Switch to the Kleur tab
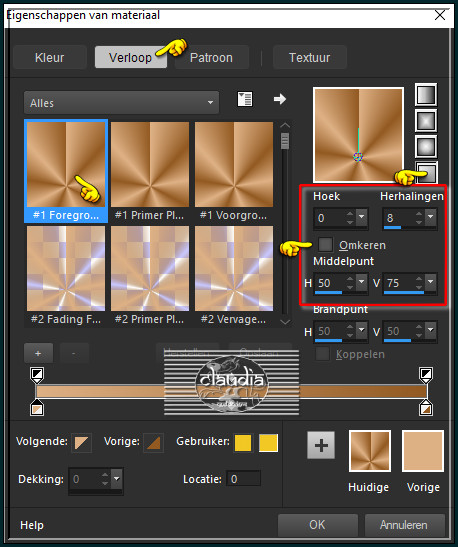Image resolution: width=458 pixels, height=547 pixels. [x=50, y=58]
